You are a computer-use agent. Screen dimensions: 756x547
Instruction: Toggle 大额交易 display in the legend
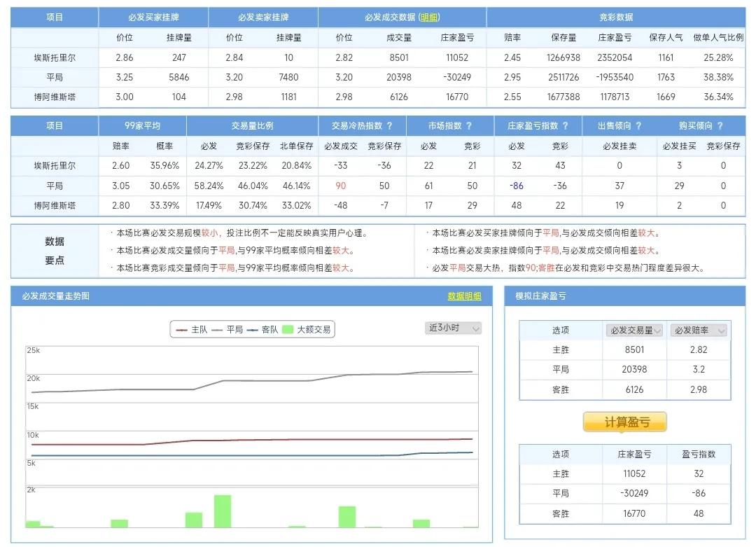coord(314,329)
